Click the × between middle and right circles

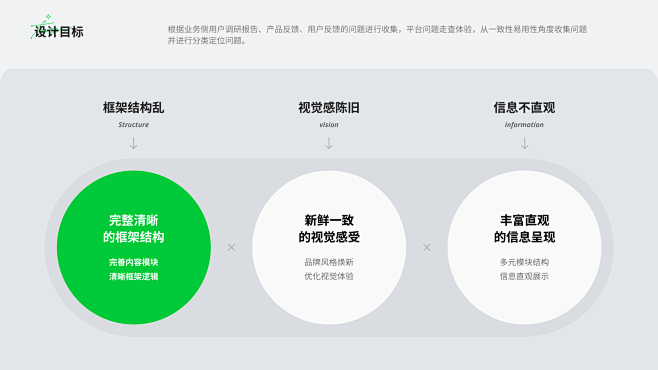coord(427,248)
